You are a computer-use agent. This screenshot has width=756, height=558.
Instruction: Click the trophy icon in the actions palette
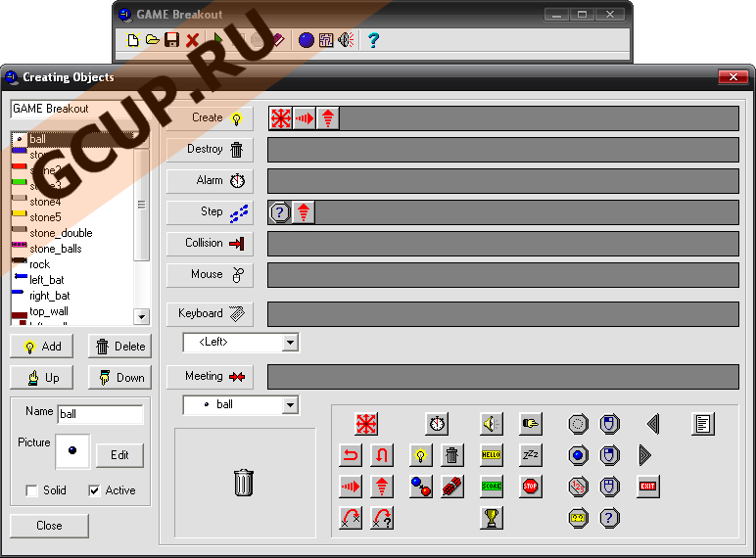(492, 518)
